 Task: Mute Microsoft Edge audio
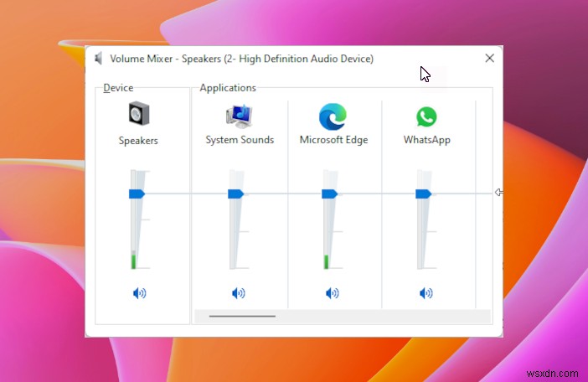(x=333, y=292)
